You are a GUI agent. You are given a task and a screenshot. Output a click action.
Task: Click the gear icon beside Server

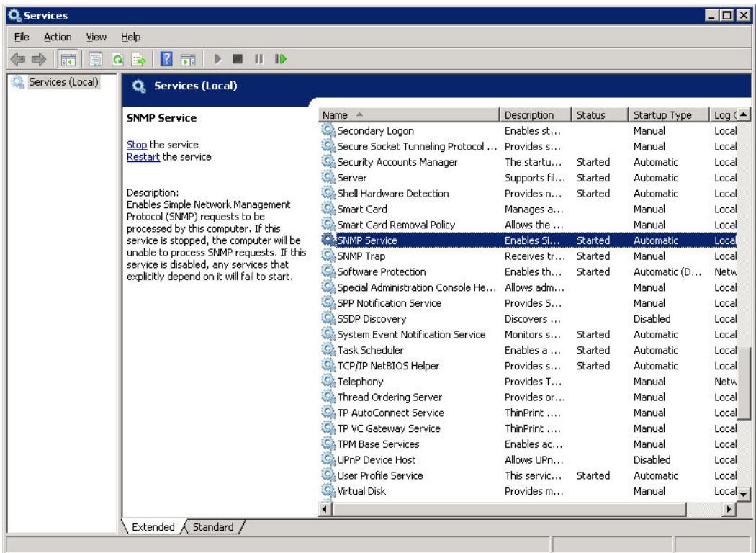tap(328, 177)
